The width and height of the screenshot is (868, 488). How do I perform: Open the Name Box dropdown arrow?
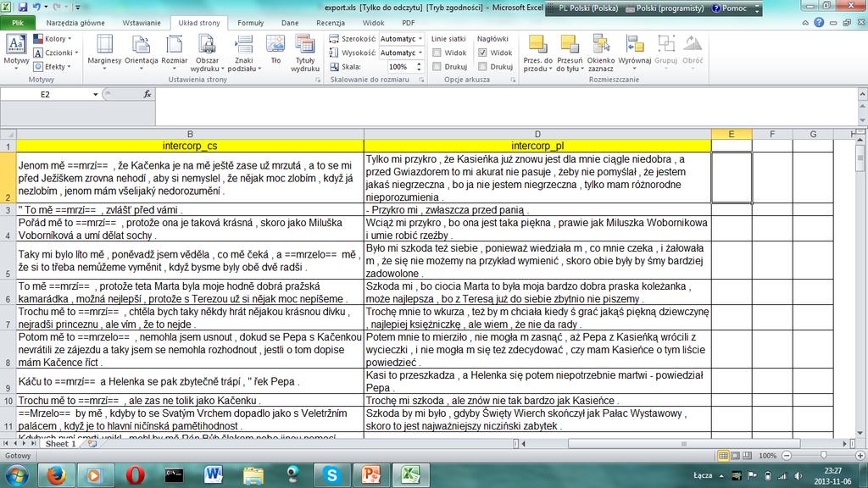coord(95,94)
